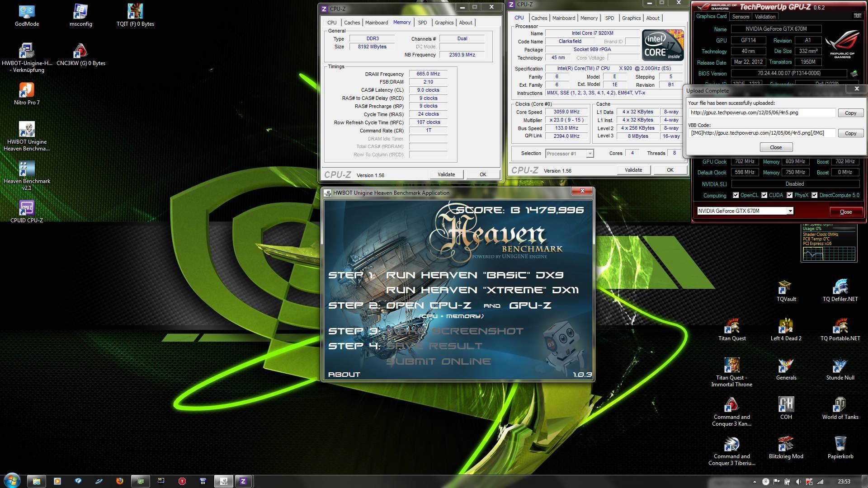Click the CPU-Z taskbar button
Viewport: 868px width, 488px height.
pos(243,481)
